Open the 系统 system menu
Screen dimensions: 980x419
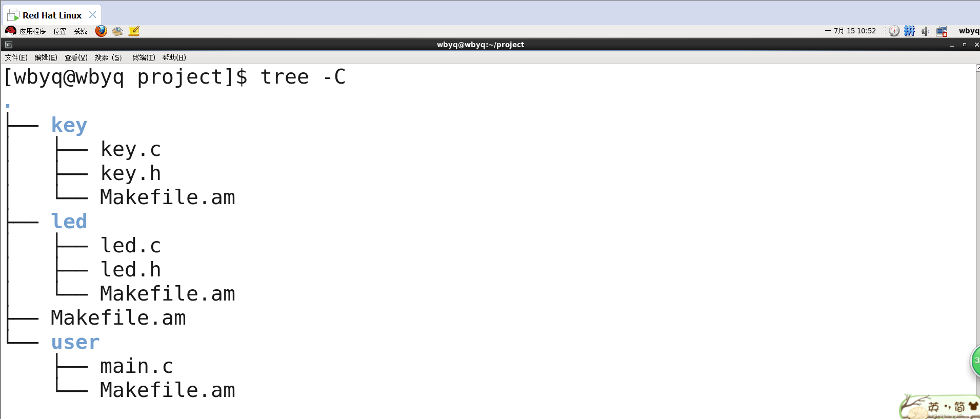tap(81, 31)
